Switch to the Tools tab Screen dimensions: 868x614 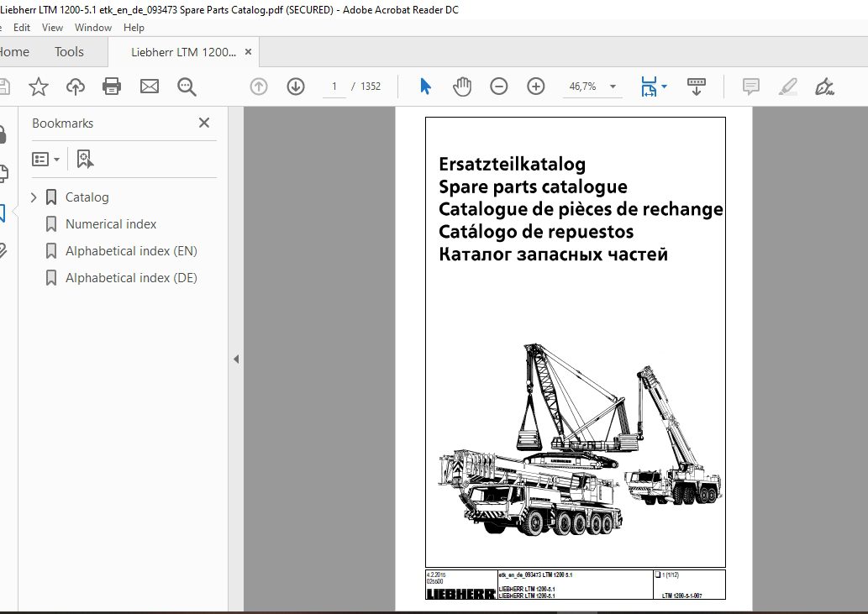(69, 52)
